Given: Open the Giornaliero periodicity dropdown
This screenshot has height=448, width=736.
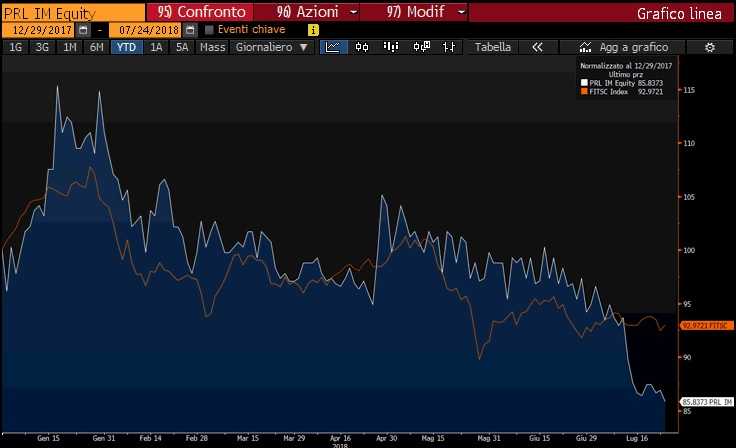Looking at the screenshot, I should click(271, 47).
